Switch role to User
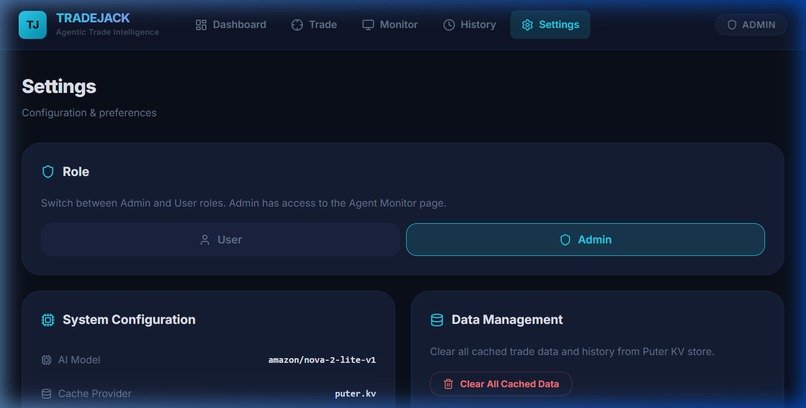The height and width of the screenshot is (408, 806). (x=221, y=239)
